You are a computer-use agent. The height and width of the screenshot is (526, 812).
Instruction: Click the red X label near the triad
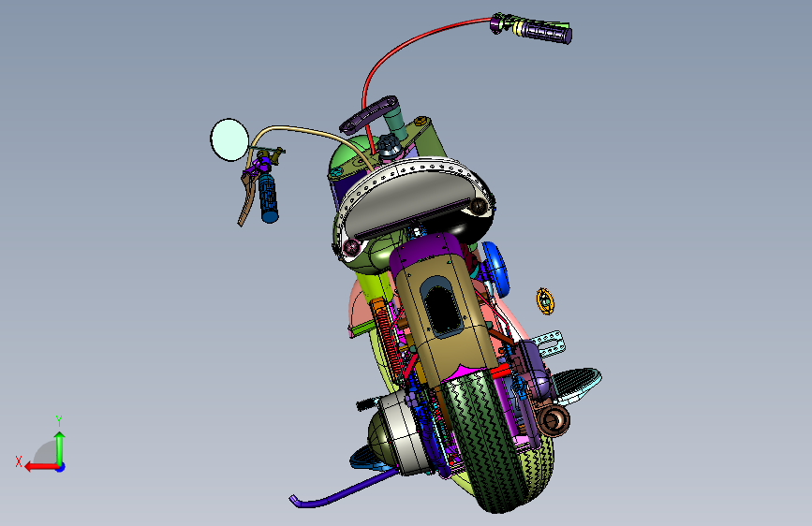pyautogui.click(x=19, y=461)
